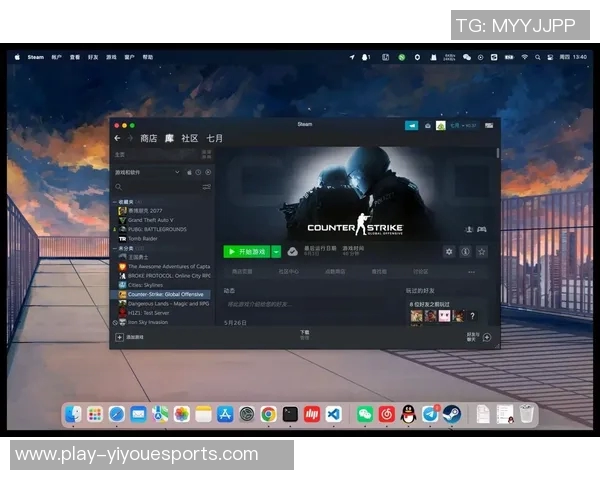
Task: Click the back navigation arrow
Action: click(x=117, y=138)
